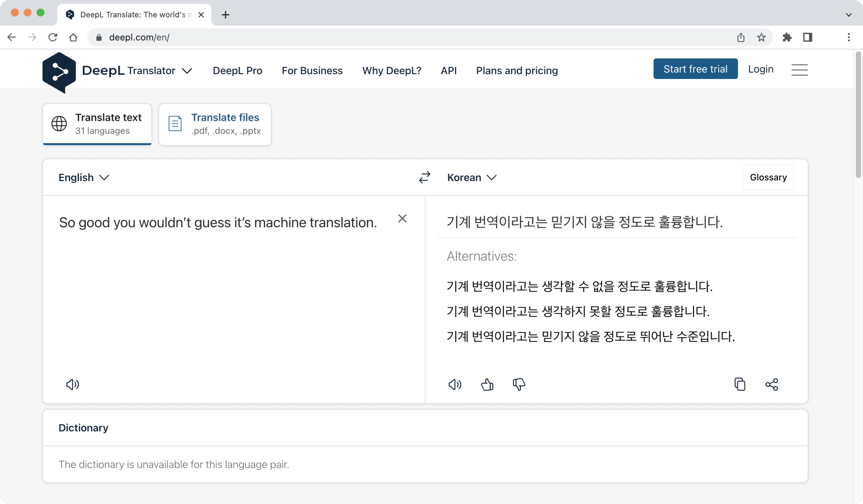This screenshot has height=504, width=863.
Task: Click the swap languages arrow icon
Action: 425,177
